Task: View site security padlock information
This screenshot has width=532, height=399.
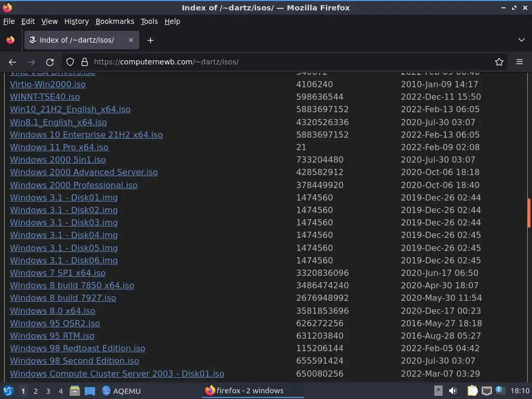Action: 85,62
